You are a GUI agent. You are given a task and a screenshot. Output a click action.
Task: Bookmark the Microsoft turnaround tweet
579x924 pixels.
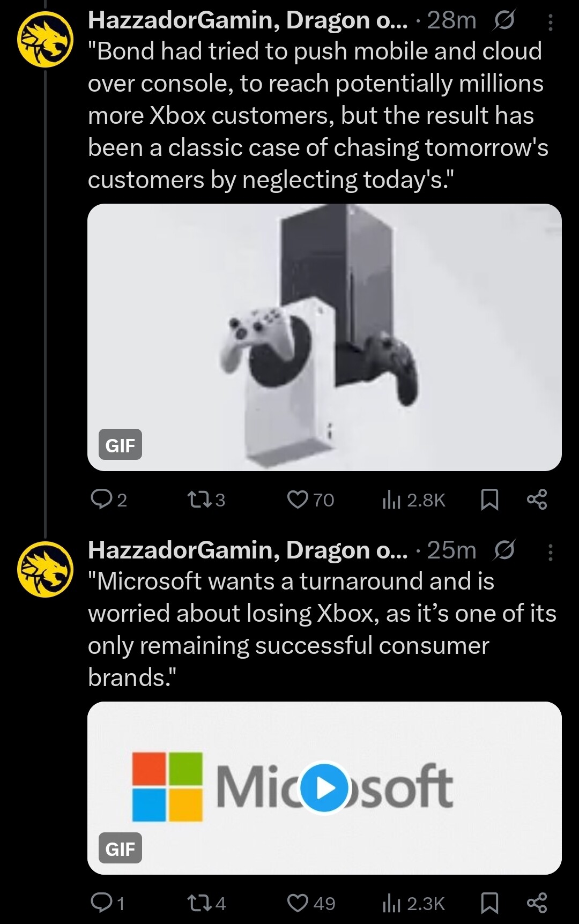[x=489, y=903]
